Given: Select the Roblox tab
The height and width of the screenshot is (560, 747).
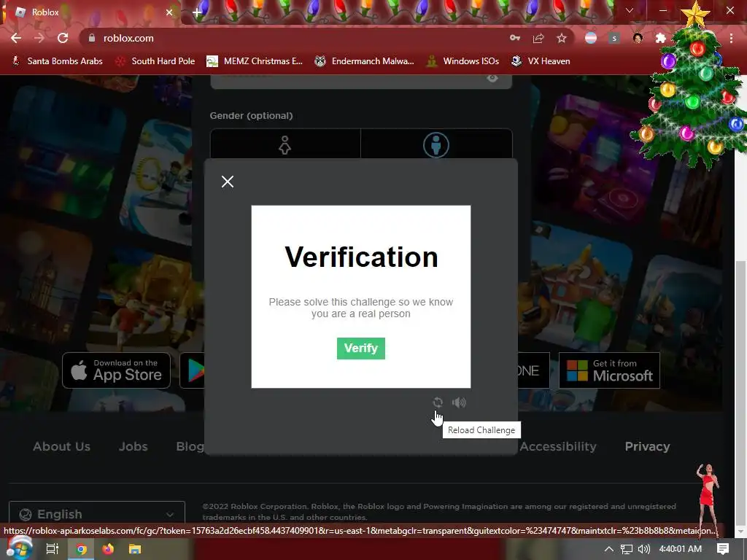Looking at the screenshot, I should (90, 12).
